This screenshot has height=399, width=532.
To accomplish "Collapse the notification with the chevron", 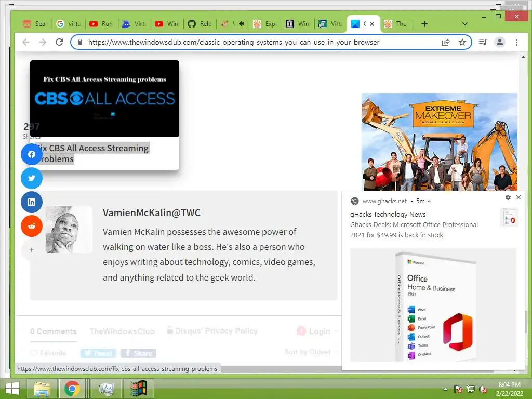I will click(429, 201).
